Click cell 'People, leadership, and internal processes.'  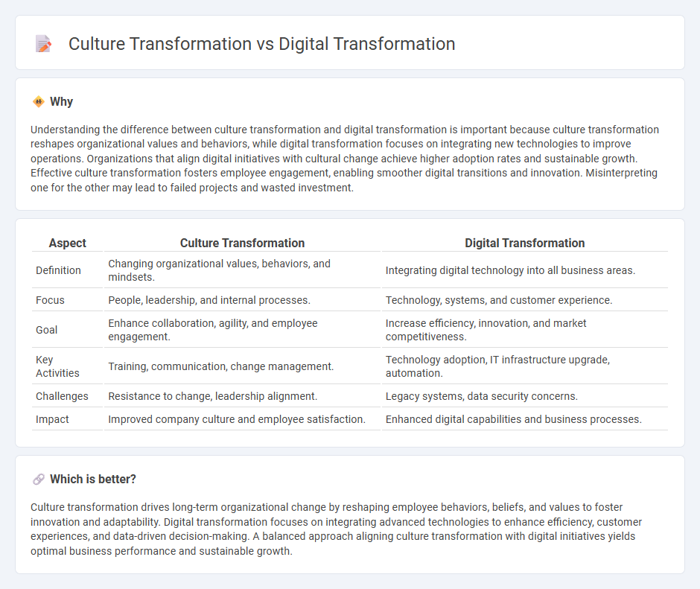click(243, 300)
